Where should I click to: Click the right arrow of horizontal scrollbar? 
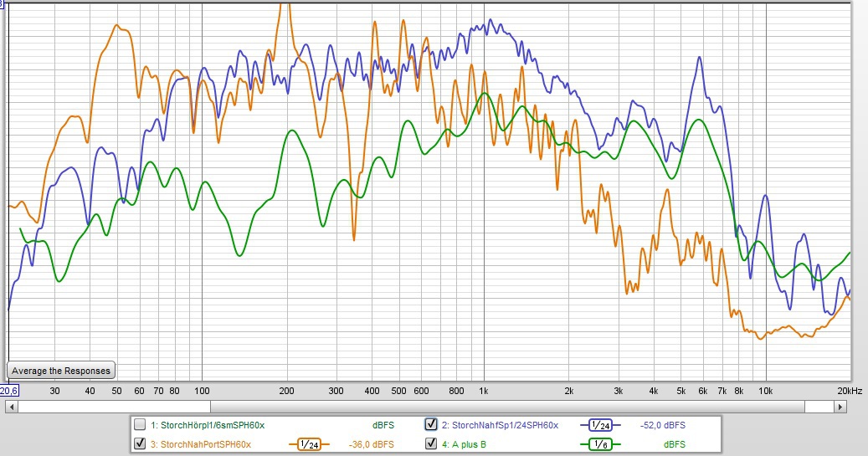[840, 407]
